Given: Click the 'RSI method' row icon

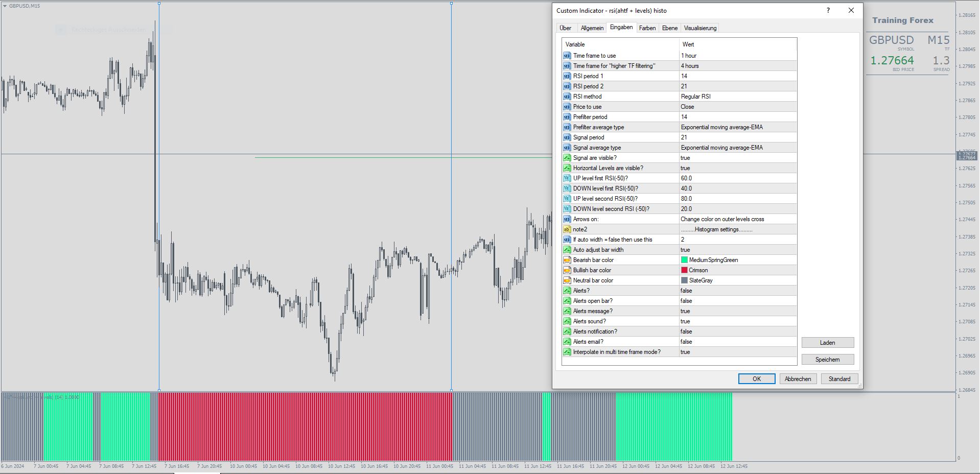Looking at the screenshot, I should [567, 97].
